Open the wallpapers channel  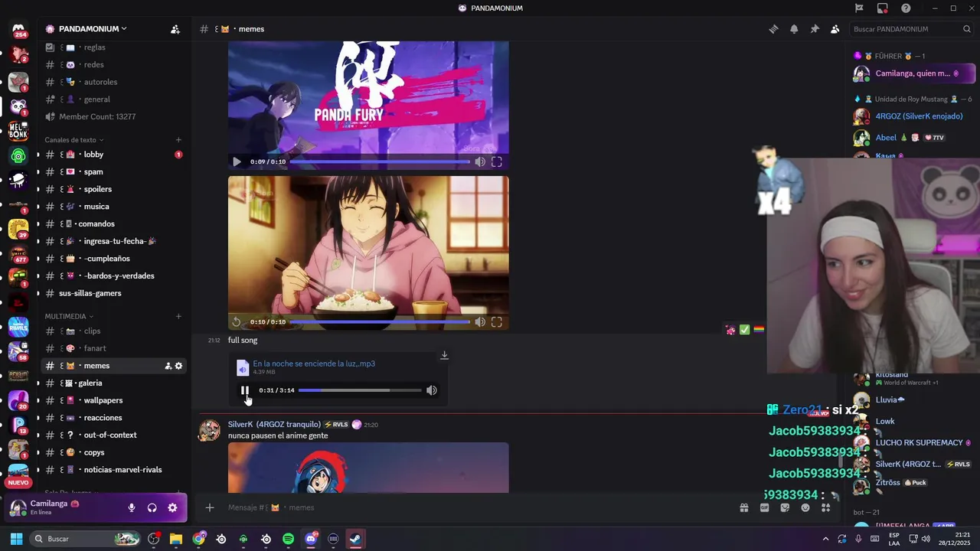click(113, 400)
